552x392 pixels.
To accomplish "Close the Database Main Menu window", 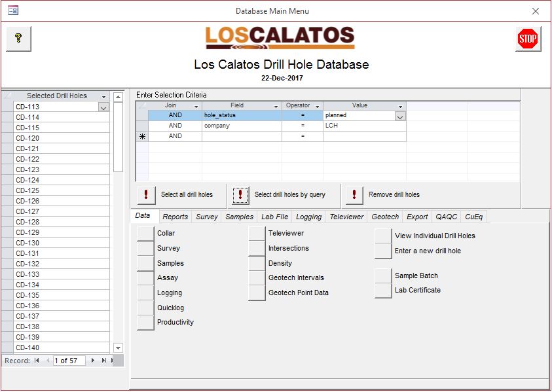I will tap(536, 11).
